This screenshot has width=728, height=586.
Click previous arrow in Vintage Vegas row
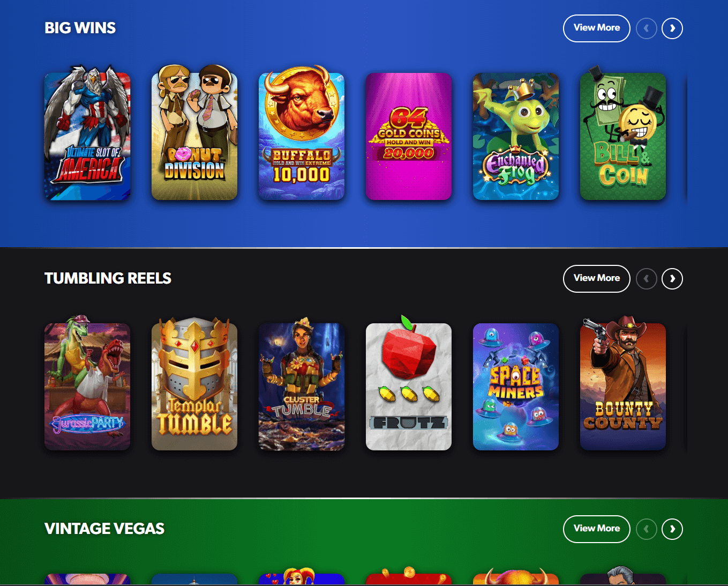[x=647, y=529]
